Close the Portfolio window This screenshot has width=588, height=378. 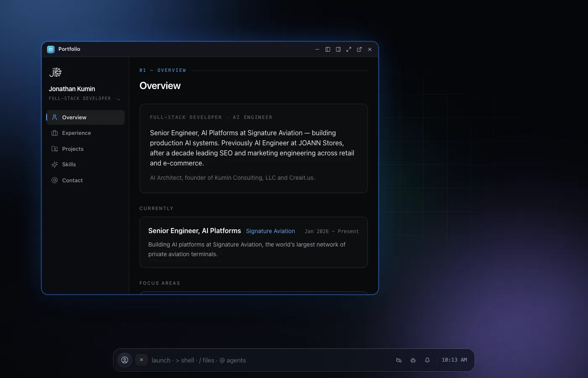point(370,49)
